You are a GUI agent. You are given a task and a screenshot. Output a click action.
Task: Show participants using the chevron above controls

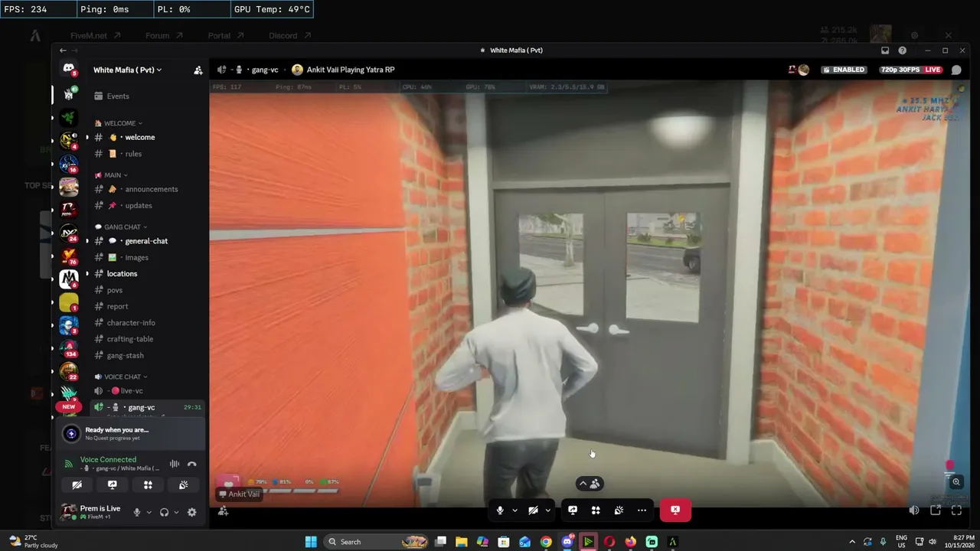(588, 484)
